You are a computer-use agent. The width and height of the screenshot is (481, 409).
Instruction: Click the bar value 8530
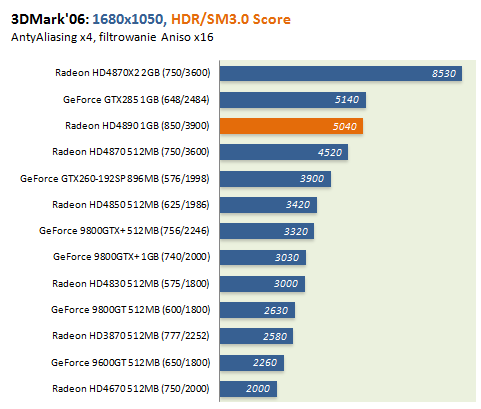444,73
